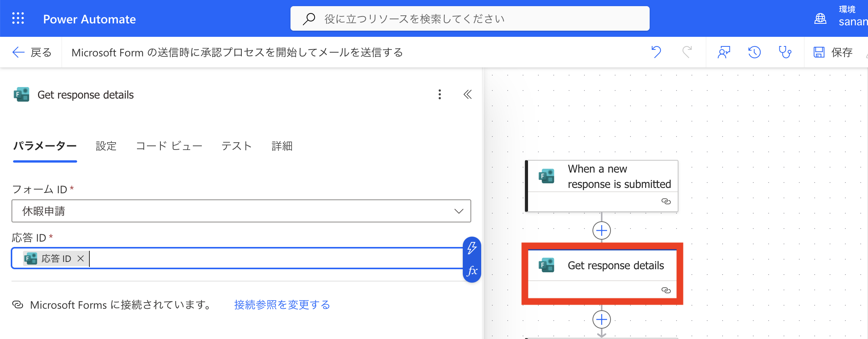Select the パラメーター tab
868x339 pixels.
click(45, 146)
